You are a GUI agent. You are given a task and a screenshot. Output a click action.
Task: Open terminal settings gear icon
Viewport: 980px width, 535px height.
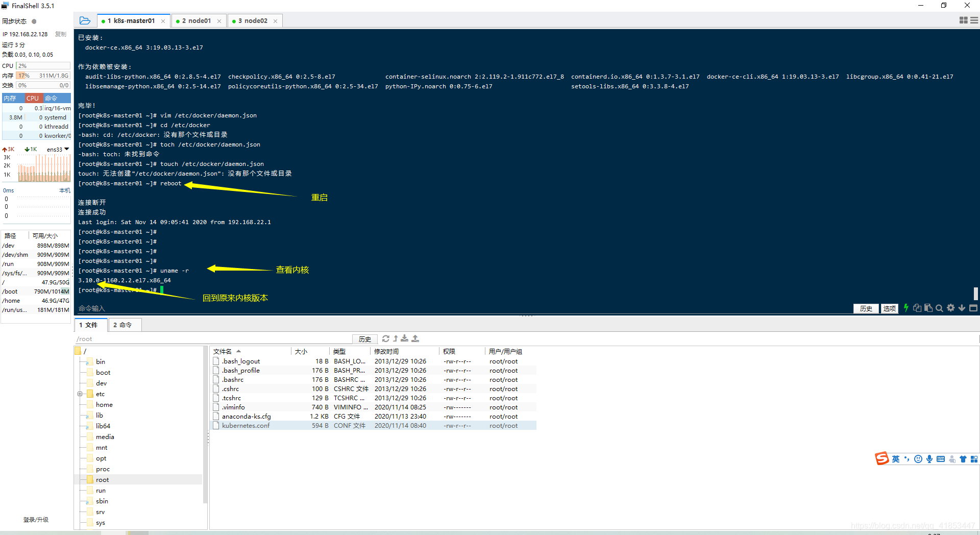[x=950, y=308]
